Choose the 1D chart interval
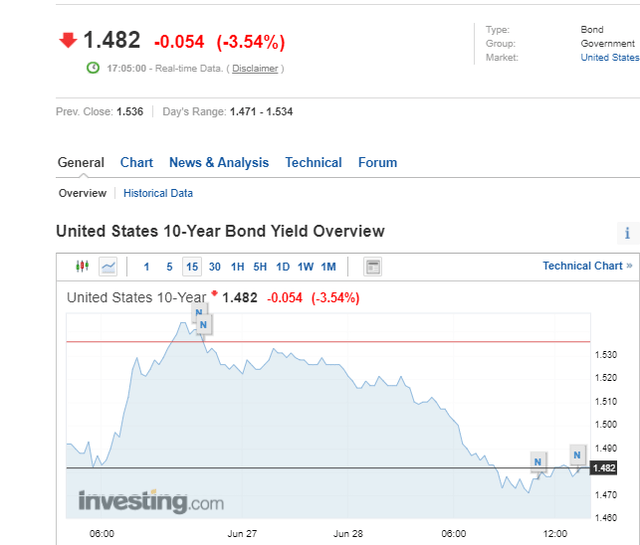640x545 pixels. [x=283, y=267]
